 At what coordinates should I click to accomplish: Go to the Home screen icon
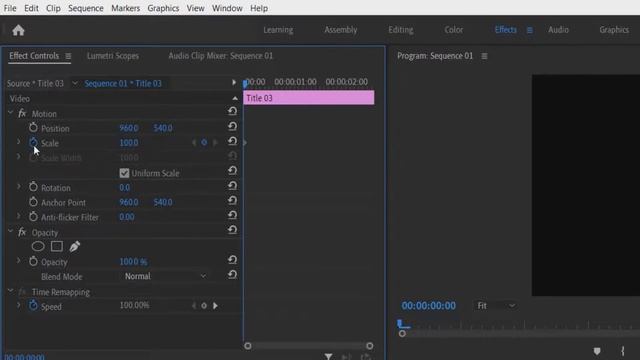(18, 30)
